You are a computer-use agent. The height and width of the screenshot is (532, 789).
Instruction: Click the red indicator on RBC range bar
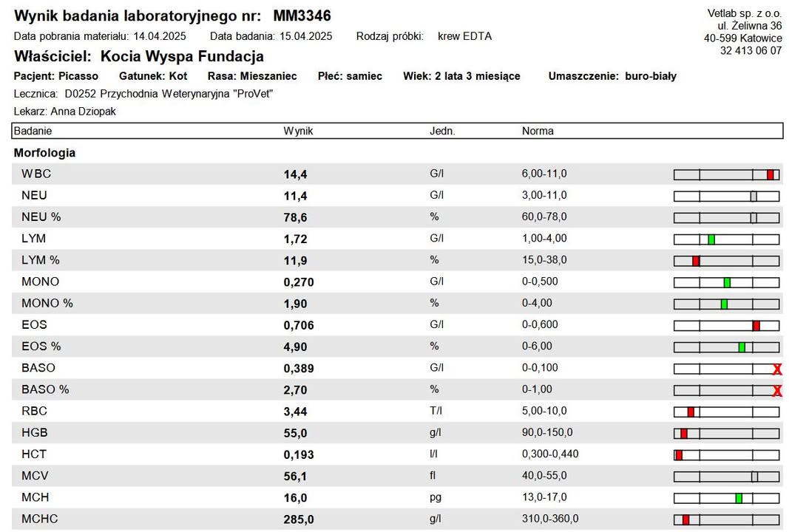(691, 412)
